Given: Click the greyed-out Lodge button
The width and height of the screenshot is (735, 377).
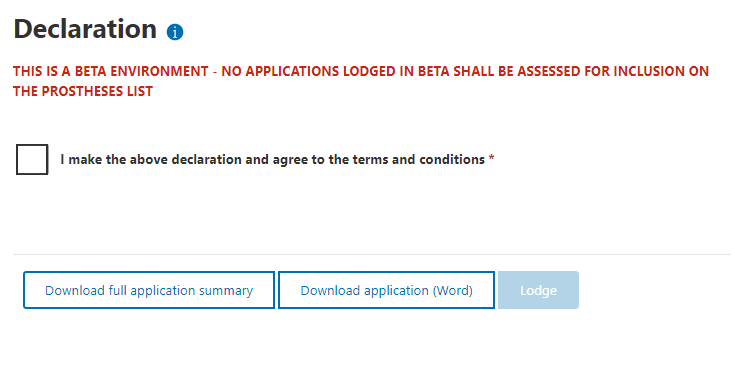Looking at the screenshot, I should click(538, 290).
